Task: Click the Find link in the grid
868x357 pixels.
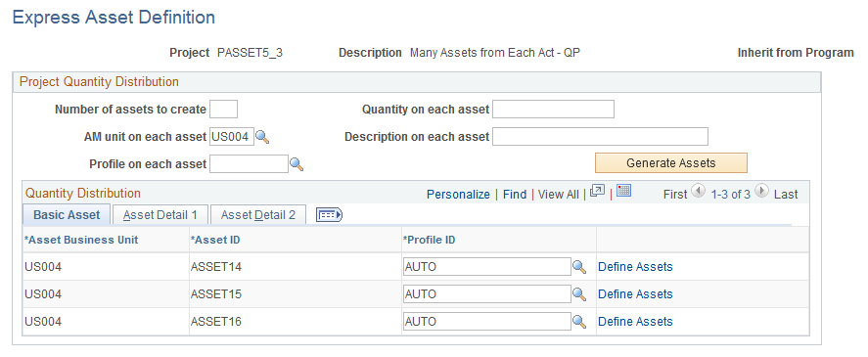Action: click(x=515, y=195)
